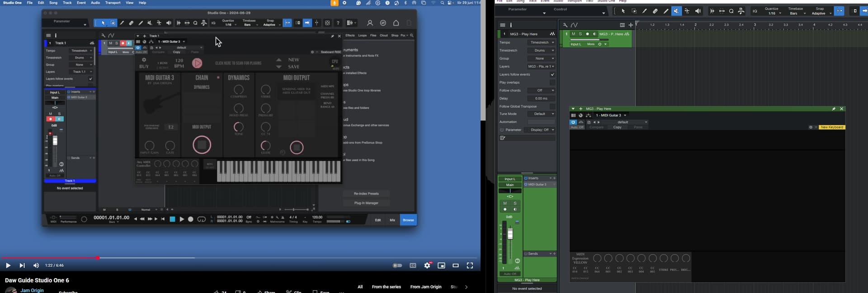868x293 pixels.
Task: Mute track MG3 with M button in arrangement
Action: pos(573,34)
